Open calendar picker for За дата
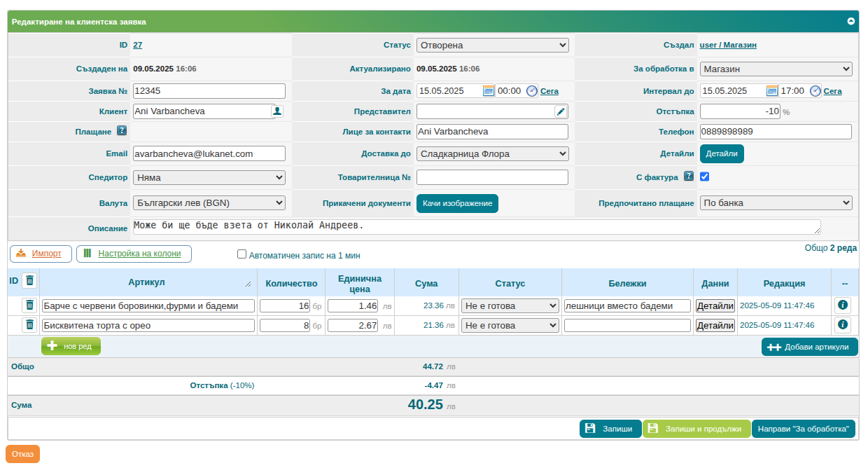The width and height of the screenshot is (868, 468). tap(489, 90)
